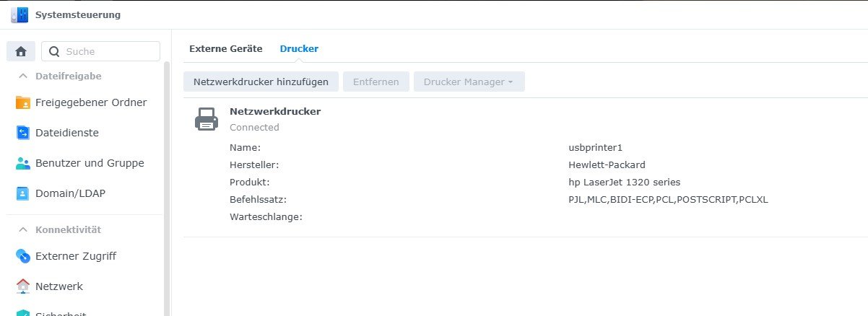The image size is (868, 316).
Task: Click Netzwerkdrucker hinzufügen button
Action: pos(261,82)
